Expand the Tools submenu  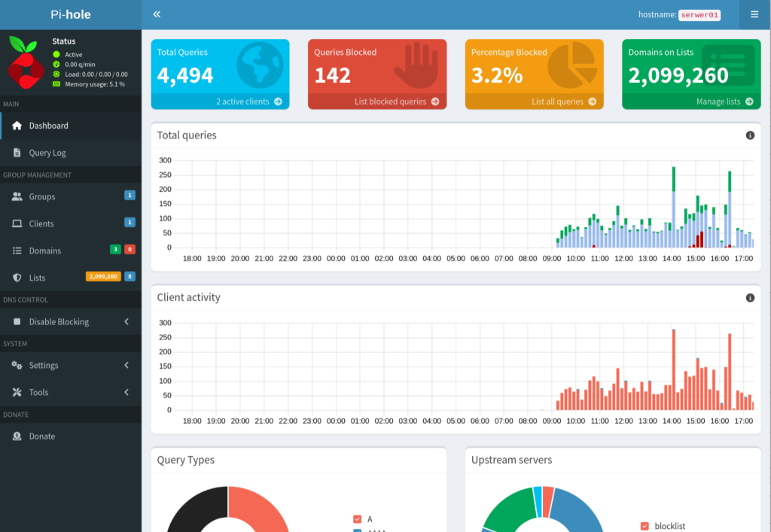tap(71, 392)
